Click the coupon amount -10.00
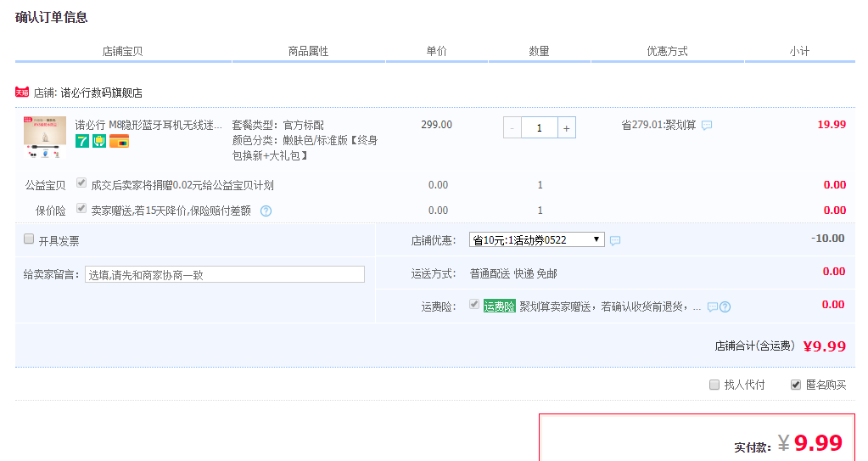Viewport: 868px width, 461px height. 827,239
